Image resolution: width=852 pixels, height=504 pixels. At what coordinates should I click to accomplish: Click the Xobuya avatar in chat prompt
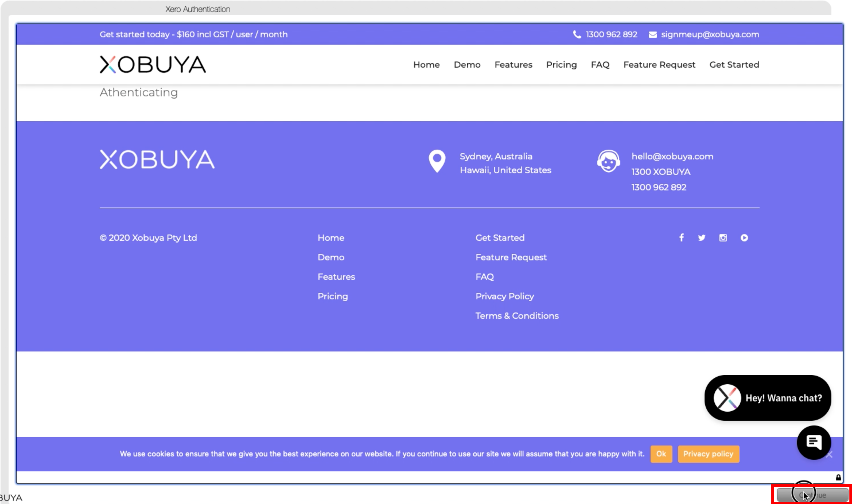point(727,398)
